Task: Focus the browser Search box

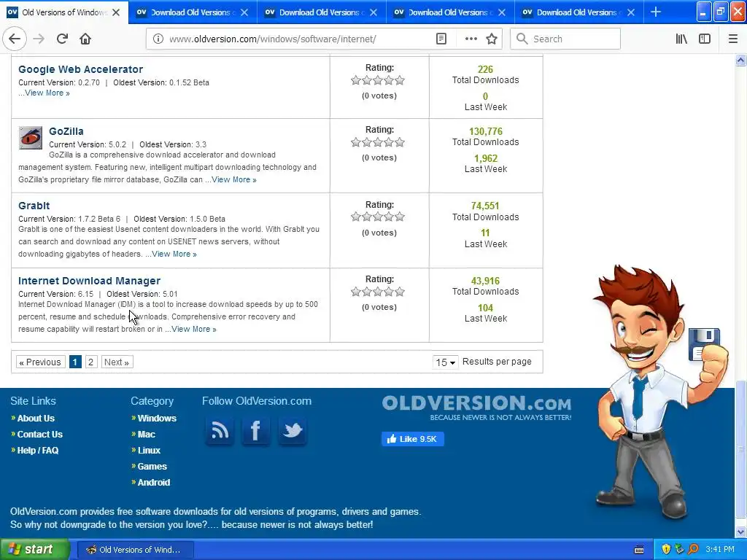Action: point(565,39)
